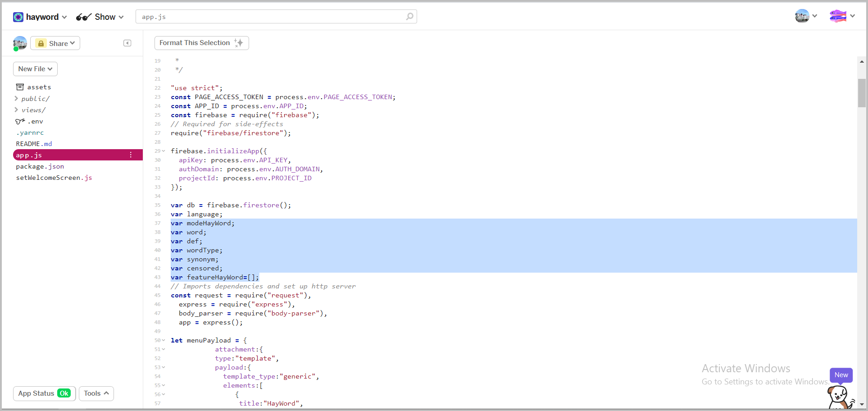This screenshot has width=868, height=411.
Task: Open README.md file
Action: 34,144
